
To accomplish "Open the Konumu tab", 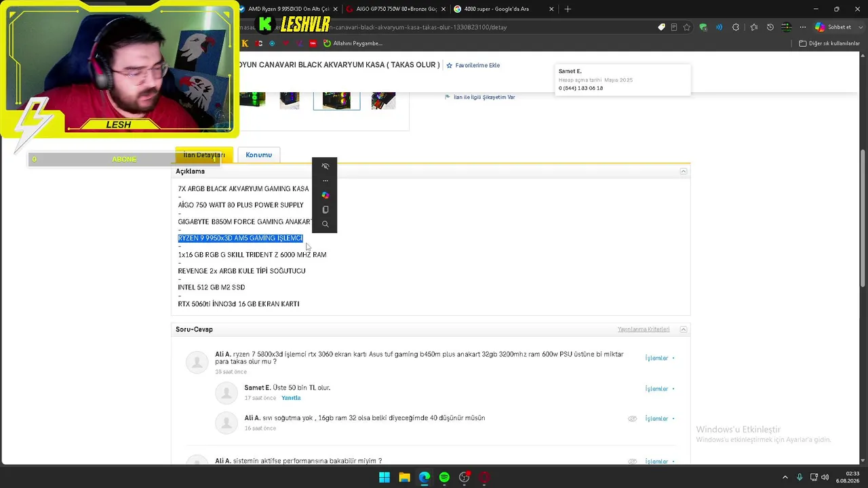I will 258,155.
